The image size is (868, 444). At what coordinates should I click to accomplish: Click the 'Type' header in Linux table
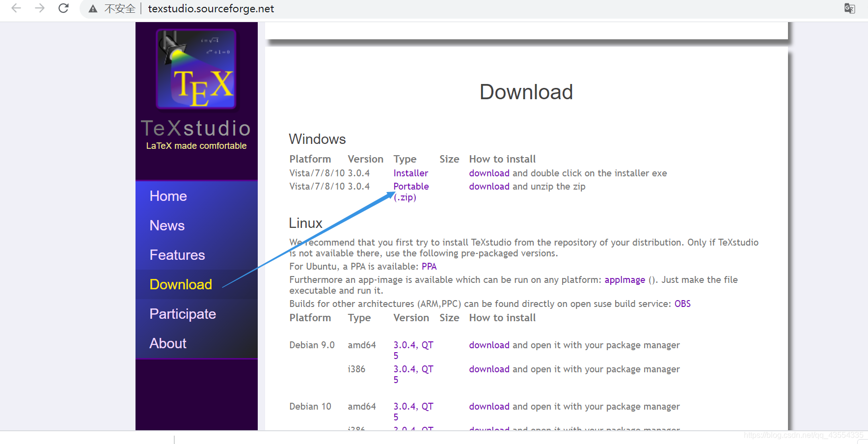coord(359,318)
